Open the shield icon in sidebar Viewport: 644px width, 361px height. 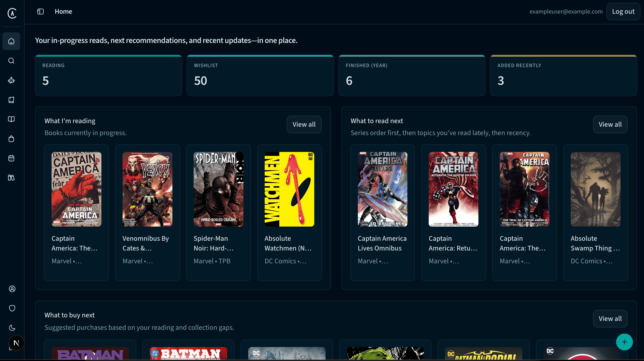[x=12, y=308]
